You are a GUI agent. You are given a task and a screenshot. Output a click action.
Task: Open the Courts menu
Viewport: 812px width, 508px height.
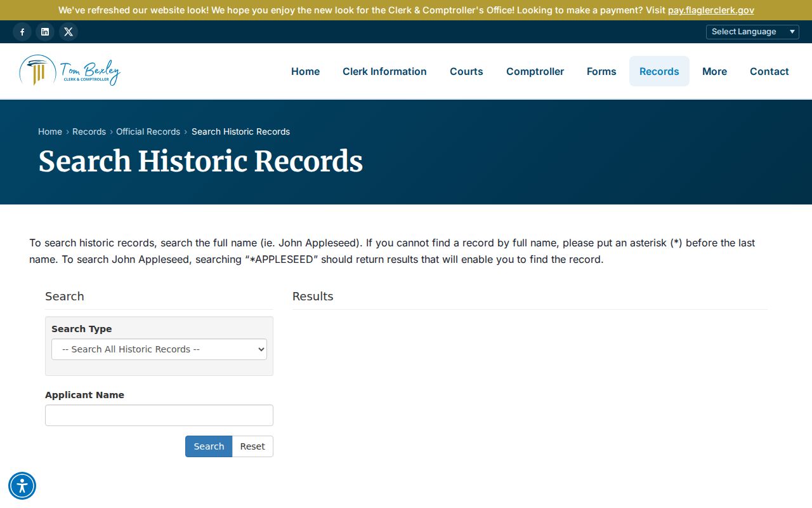[466, 71]
